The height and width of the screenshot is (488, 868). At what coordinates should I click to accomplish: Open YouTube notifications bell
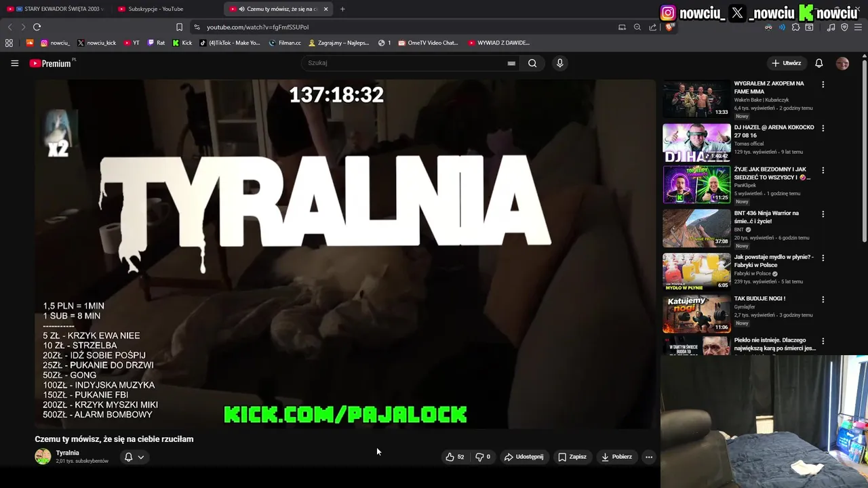pyautogui.click(x=818, y=63)
